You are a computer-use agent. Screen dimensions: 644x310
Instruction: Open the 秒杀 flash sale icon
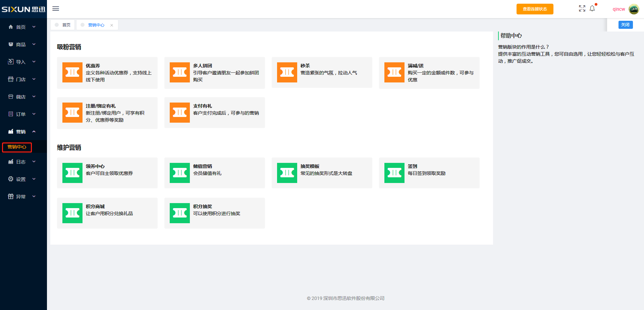click(x=287, y=72)
